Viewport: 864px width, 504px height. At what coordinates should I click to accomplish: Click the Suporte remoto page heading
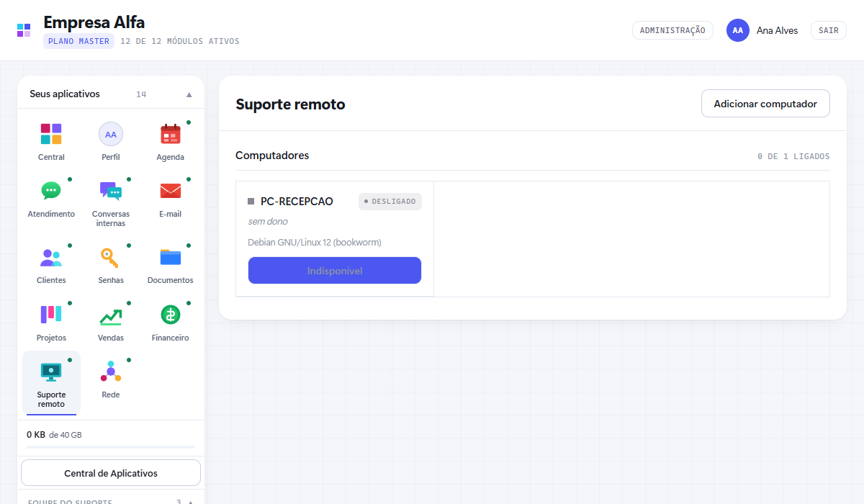291,104
